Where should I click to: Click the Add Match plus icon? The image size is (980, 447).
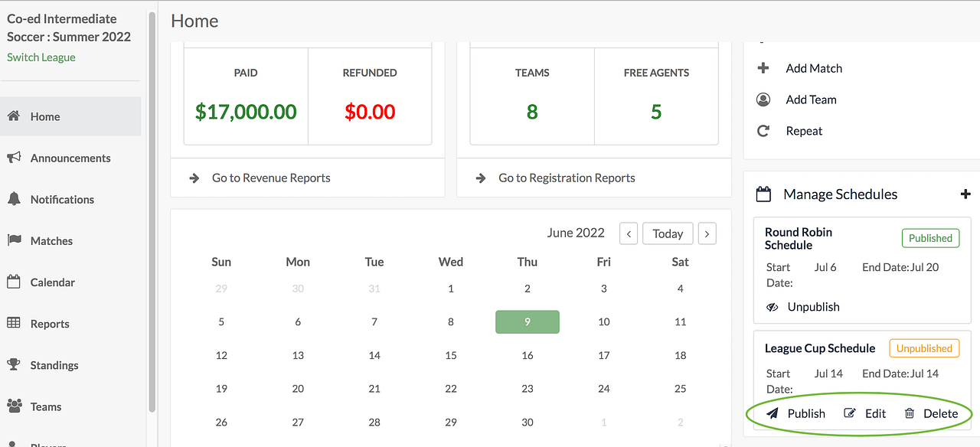pos(763,68)
